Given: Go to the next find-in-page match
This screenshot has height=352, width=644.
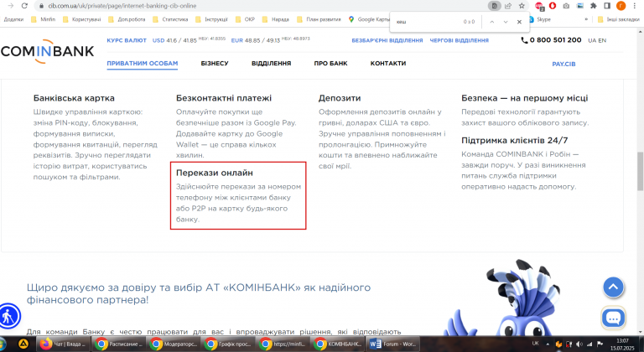Looking at the screenshot, I should pos(506,22).
